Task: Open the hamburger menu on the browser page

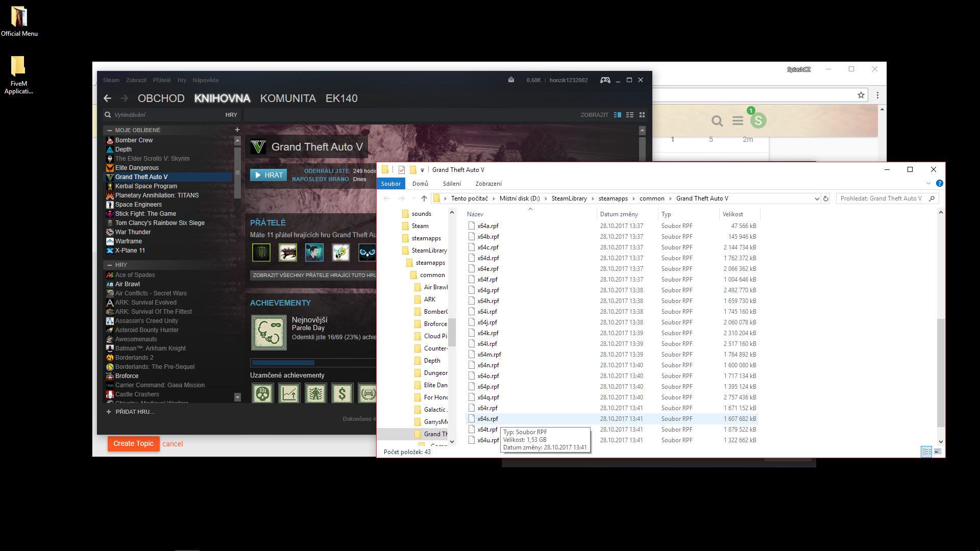Action: click(x=738, y=121)
